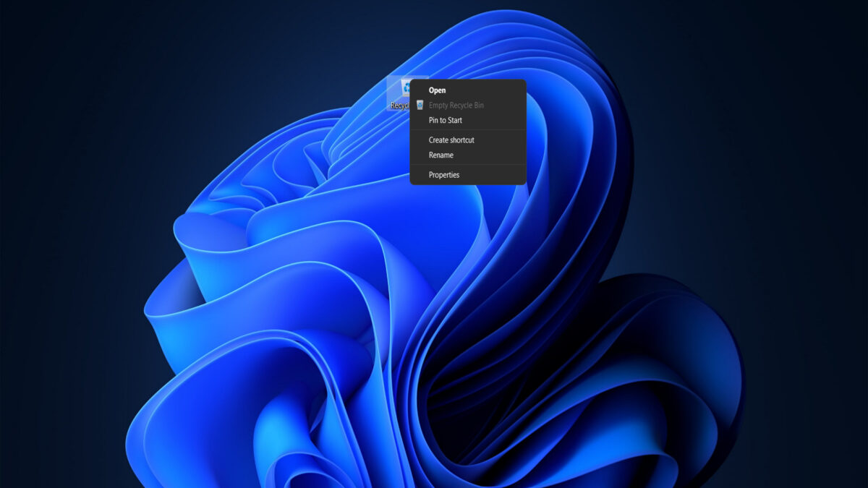Click the Empty Recycle Bin menu entry
This screenshot has width=868, height=488.
coord(467,106)
